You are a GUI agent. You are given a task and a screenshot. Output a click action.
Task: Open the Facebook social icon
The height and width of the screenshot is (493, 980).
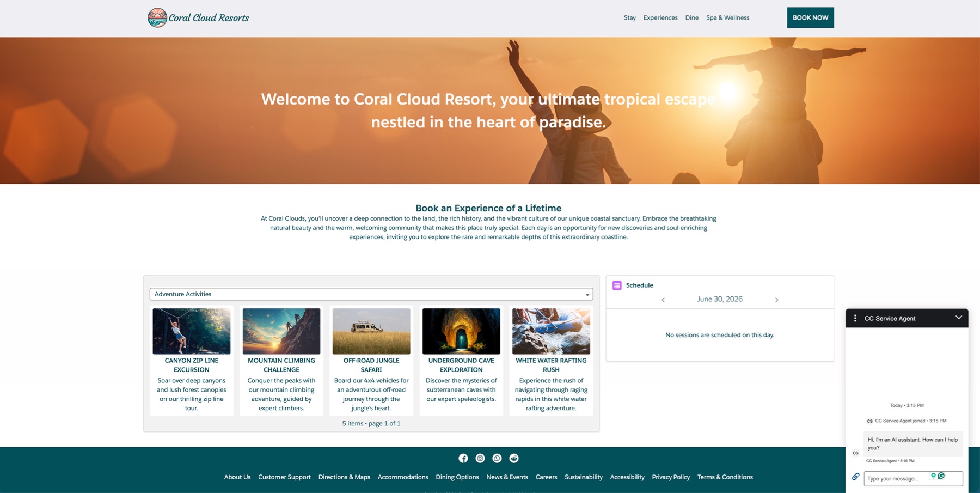[463, 458]
